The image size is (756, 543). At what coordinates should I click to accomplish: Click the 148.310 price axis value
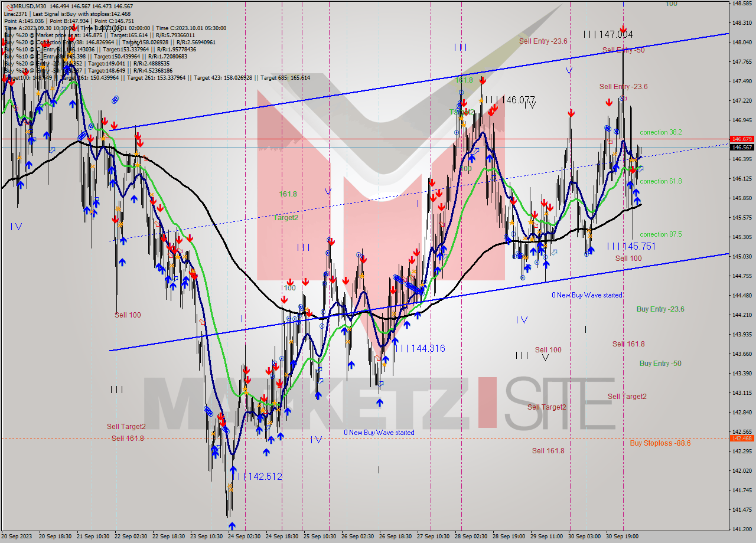click(x=742, y=22)
